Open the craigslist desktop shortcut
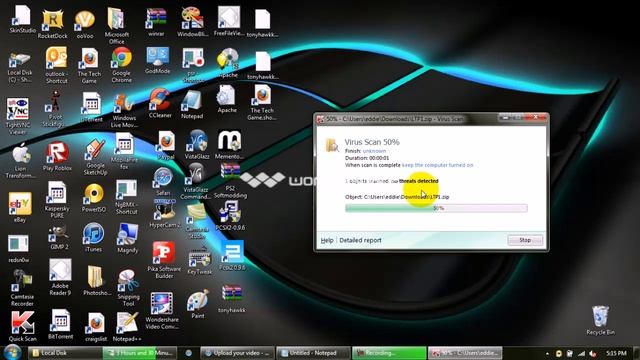 tap(96, 327)
